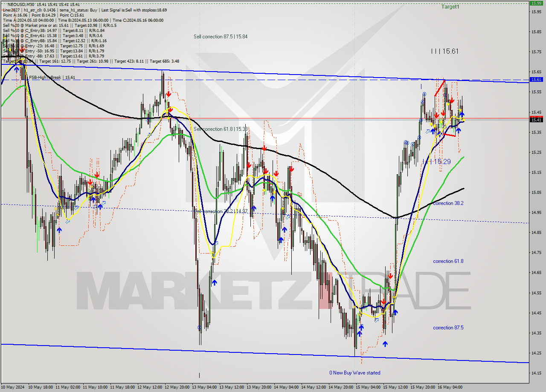Select the '10 May 18:00' time label
This screenshot has width=546, height=392.
[41, 387]
